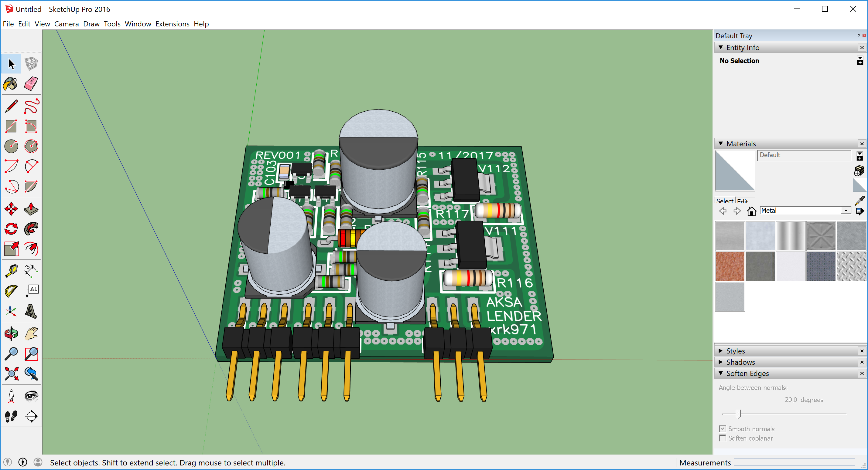Select the Protractor tool

pos(11,291)
